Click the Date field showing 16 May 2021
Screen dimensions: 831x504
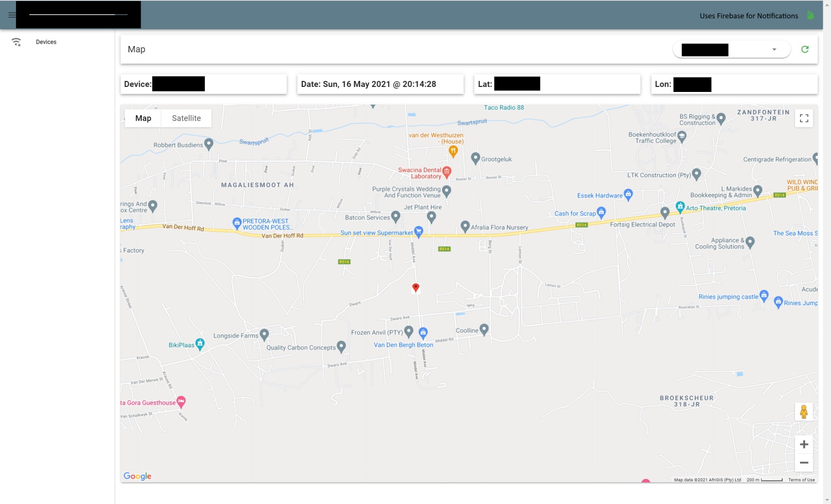tap(380, 84)
